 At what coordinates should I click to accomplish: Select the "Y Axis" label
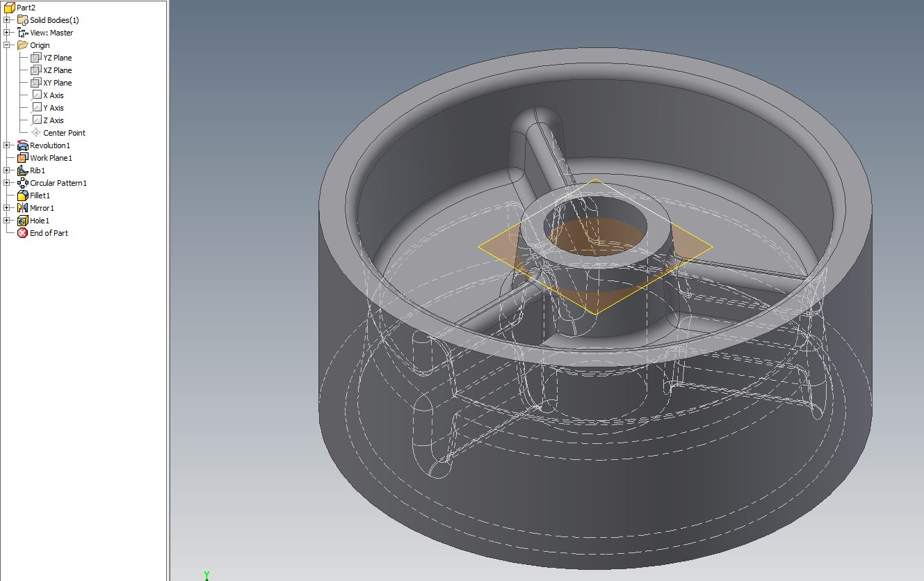click(x=53, y=108)
